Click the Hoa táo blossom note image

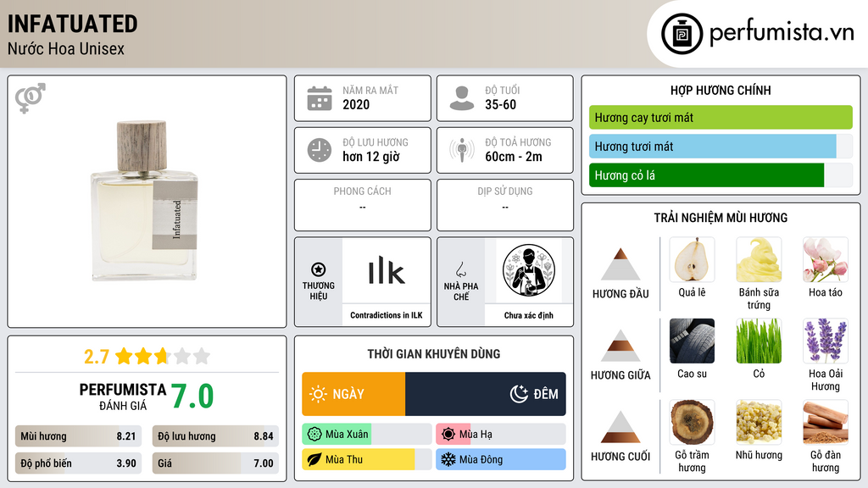826,260
